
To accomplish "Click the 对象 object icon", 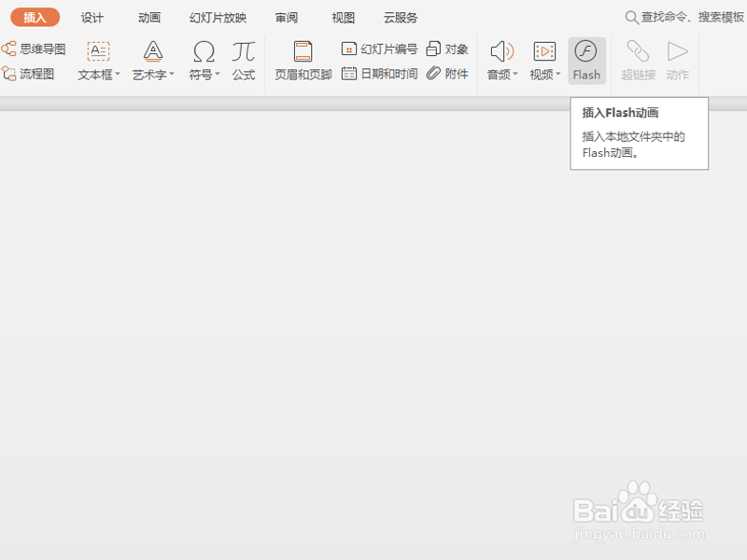I will point(433,49).
